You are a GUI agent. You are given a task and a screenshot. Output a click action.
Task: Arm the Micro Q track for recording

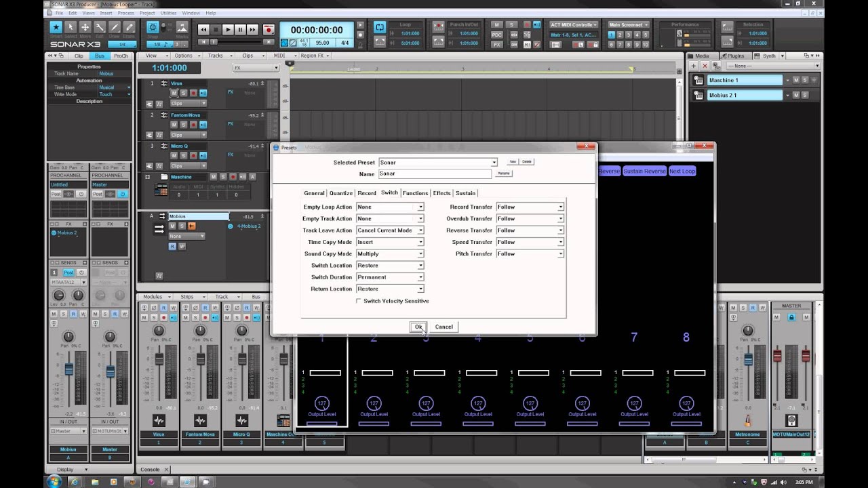193,155
